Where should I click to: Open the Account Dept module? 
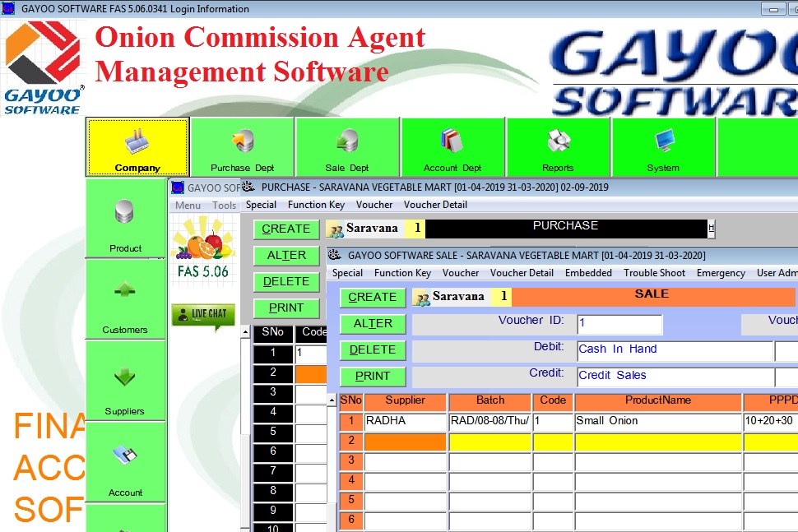click(x=452, y=147)
